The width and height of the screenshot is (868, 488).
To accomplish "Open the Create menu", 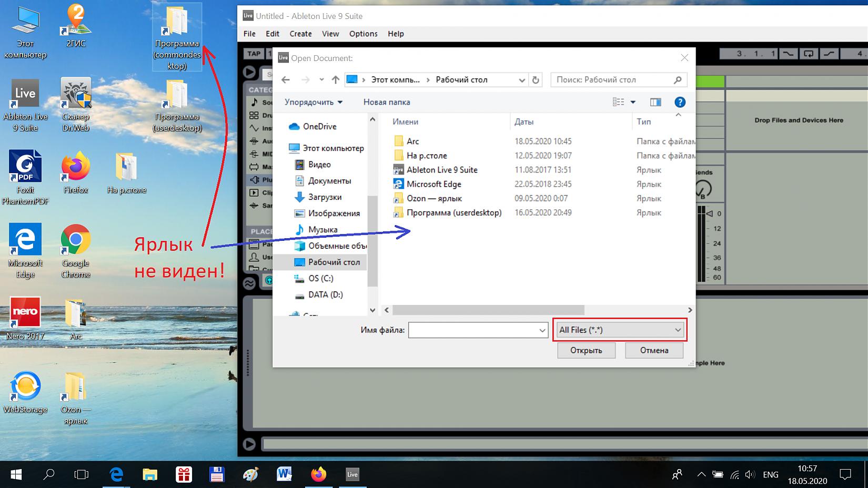I will click(300, 34).
